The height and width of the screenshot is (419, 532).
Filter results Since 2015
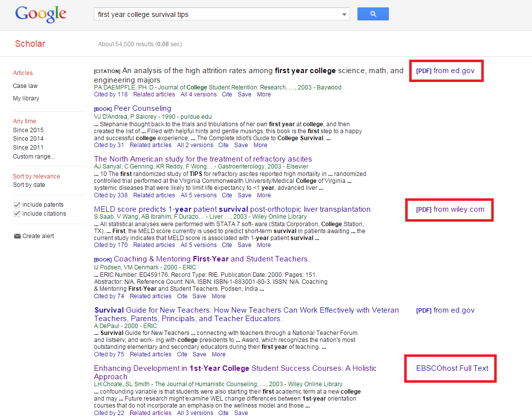click(x=28, y=130)
